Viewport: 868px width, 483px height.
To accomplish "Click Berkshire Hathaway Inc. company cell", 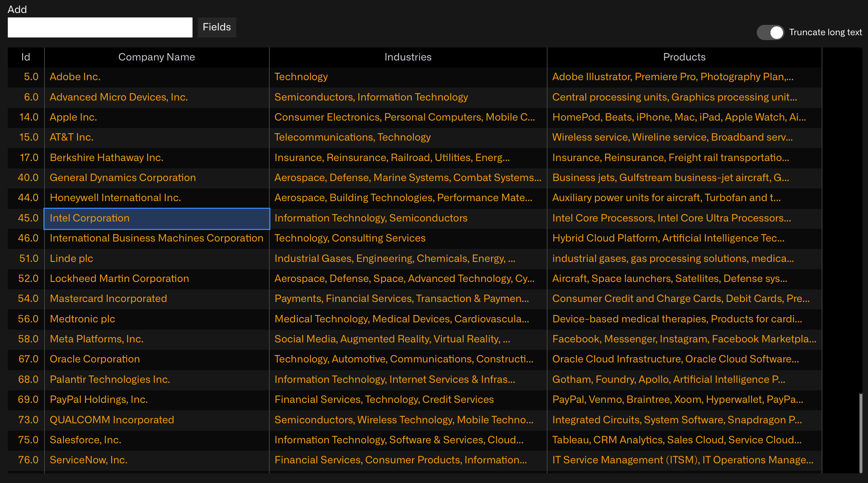I will (x=156, y=158).
